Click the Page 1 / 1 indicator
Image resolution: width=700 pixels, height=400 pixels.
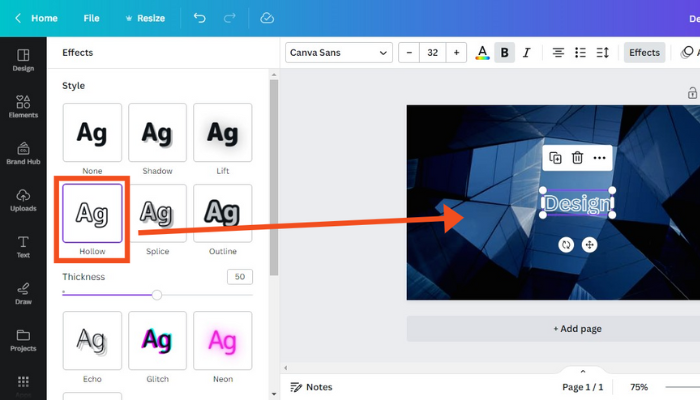(583, 387)
